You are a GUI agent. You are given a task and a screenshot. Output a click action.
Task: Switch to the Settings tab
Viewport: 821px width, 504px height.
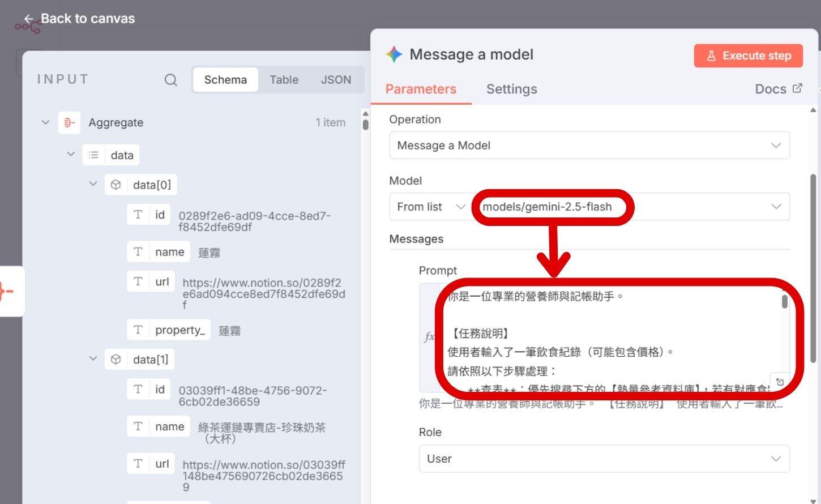511,89
